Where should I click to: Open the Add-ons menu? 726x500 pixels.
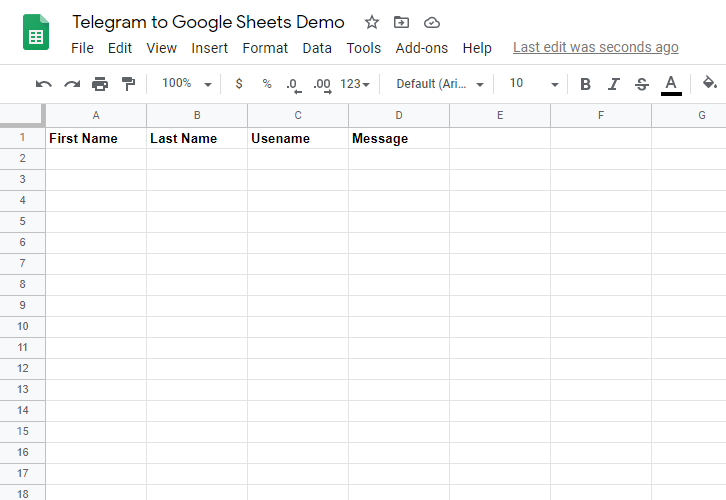422,48
